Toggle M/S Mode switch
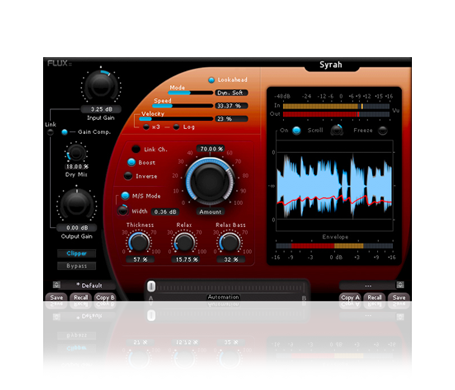This screenshot has height=390, width=455. click(x=125, y=196)
